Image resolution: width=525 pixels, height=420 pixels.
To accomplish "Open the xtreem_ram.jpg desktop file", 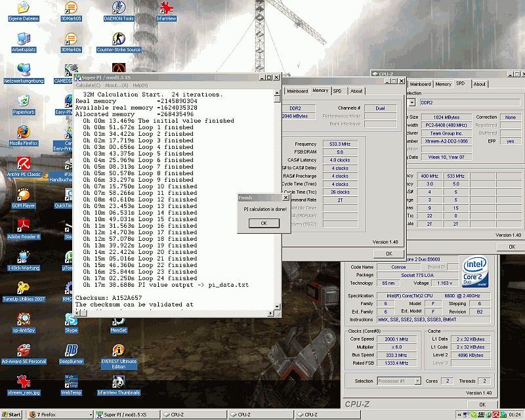I will click(24, 385).
